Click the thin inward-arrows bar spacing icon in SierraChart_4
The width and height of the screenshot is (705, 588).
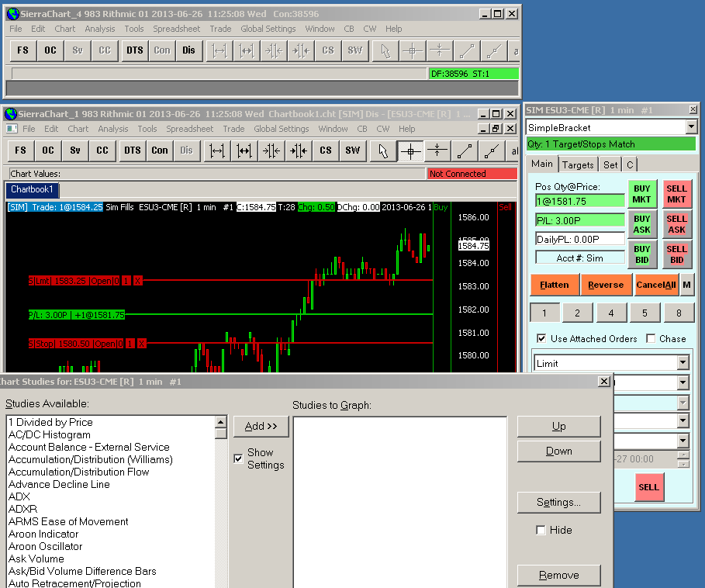point(273,50)
